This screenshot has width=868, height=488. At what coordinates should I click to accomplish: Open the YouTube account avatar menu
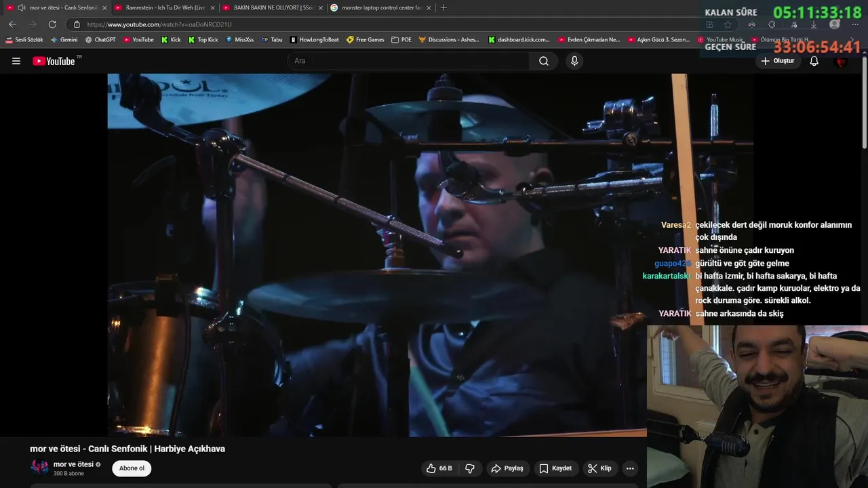pyautogui.click(x=841, y=61)
